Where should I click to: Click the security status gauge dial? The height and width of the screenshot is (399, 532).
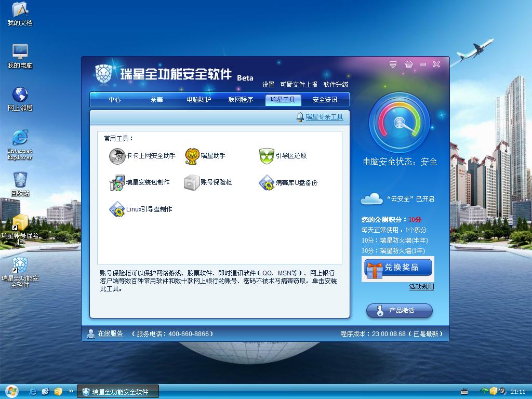[400, 123]
